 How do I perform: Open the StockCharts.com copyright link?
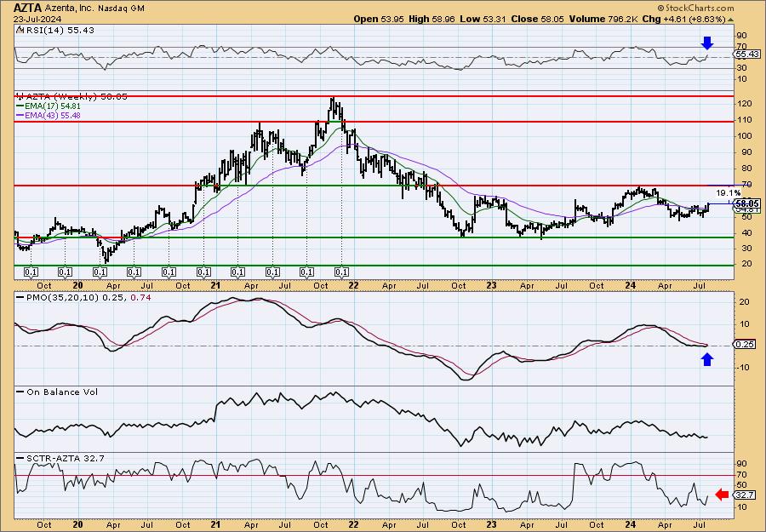pos(695,8)
